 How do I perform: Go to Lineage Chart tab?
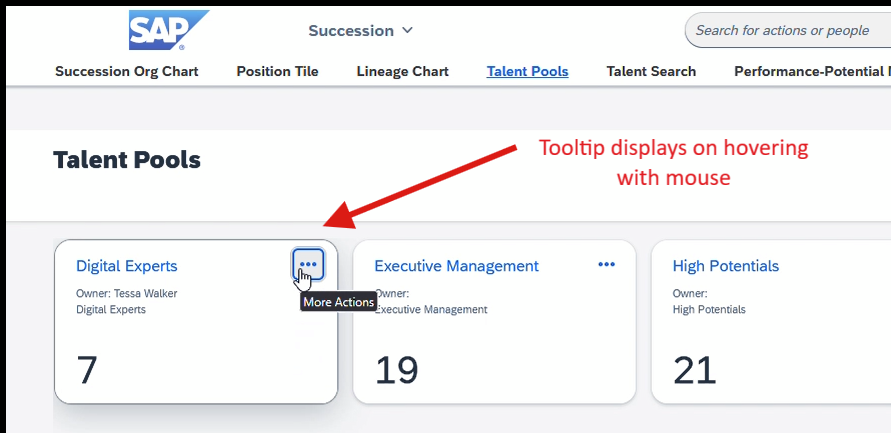point(402,72)
